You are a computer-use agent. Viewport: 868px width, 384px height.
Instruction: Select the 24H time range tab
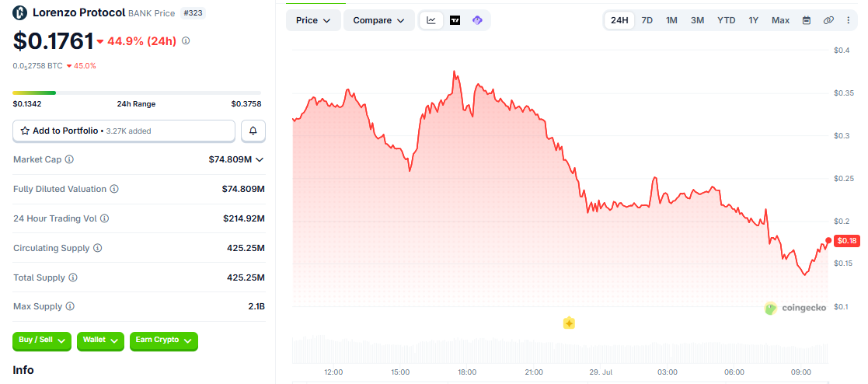pos(619,20)
